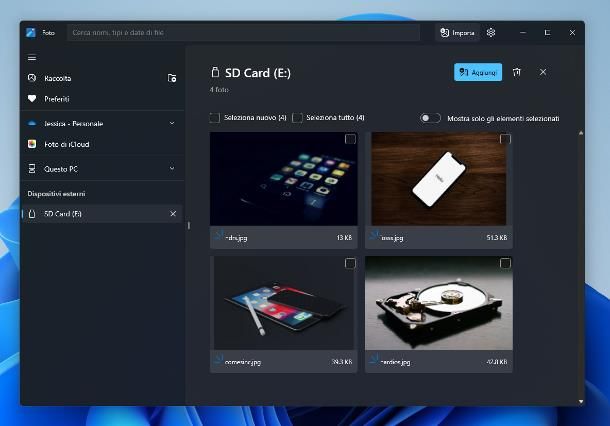
Task: Expand the Questo PC section
Action: click(x=172, y=168)
